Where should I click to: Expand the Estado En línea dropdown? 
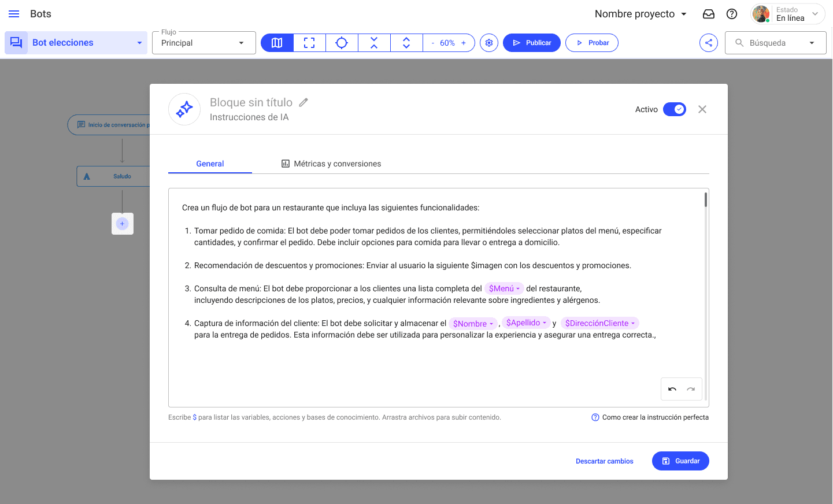[815, 14]
